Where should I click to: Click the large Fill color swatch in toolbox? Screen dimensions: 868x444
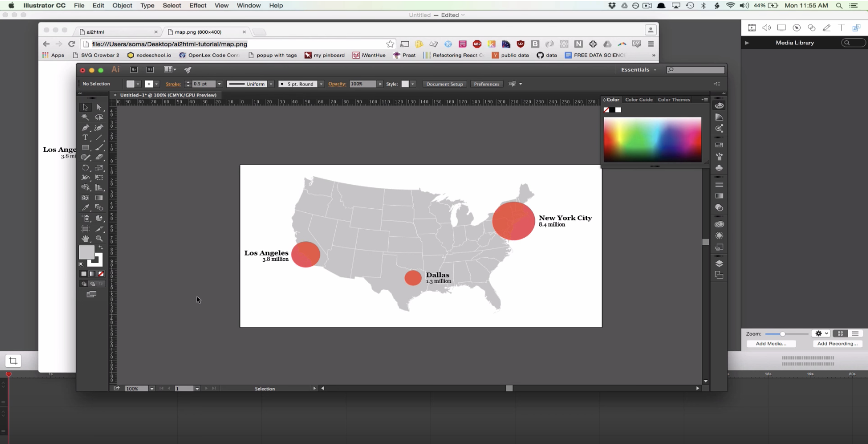click(86, 252)
